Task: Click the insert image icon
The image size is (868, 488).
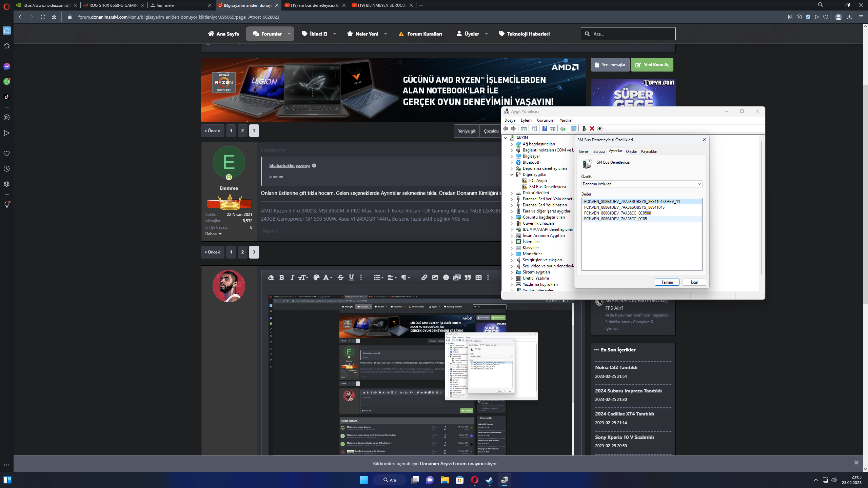Action: [x=435, y=278]
